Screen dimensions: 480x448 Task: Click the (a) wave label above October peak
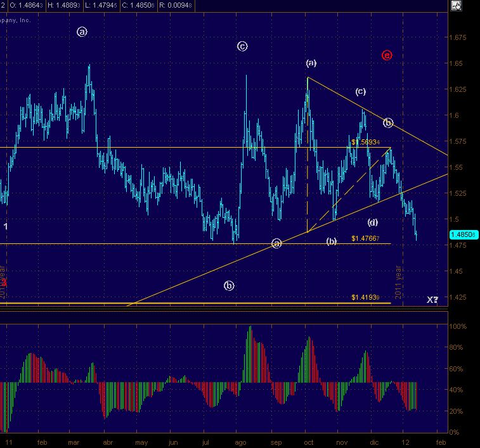[x=311, y=63]
